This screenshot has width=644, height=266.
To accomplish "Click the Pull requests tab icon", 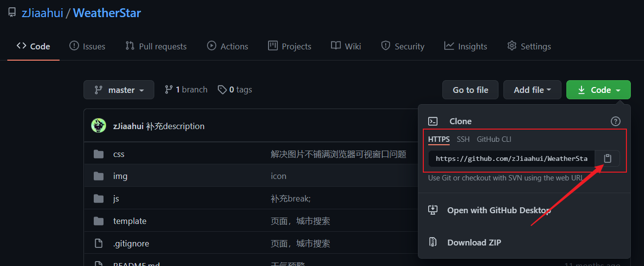I will click(130, 45).
